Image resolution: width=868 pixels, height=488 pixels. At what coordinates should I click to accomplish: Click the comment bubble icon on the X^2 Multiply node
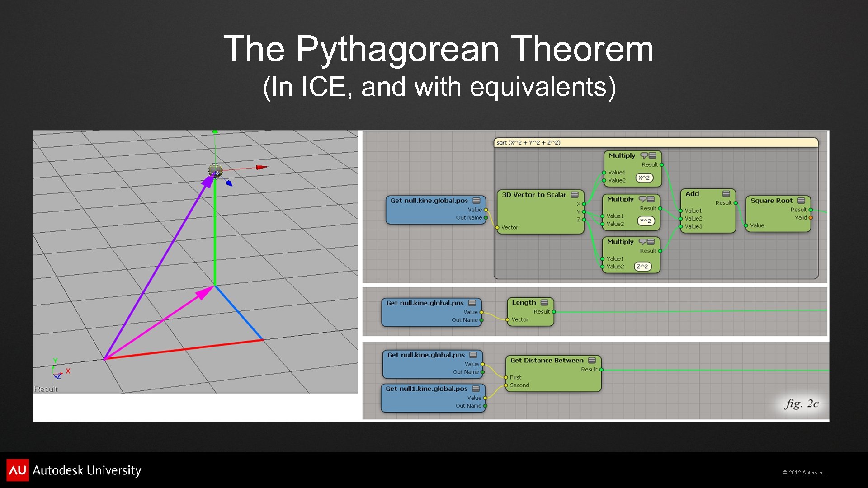point(644,155)
